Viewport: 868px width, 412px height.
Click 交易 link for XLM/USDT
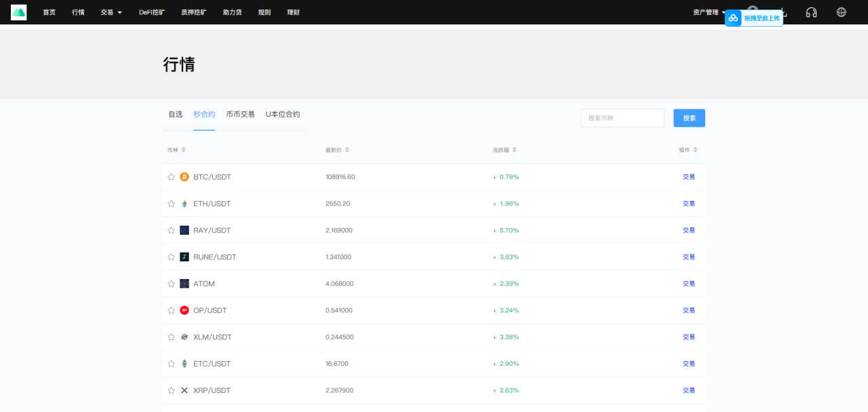(689, 337)
